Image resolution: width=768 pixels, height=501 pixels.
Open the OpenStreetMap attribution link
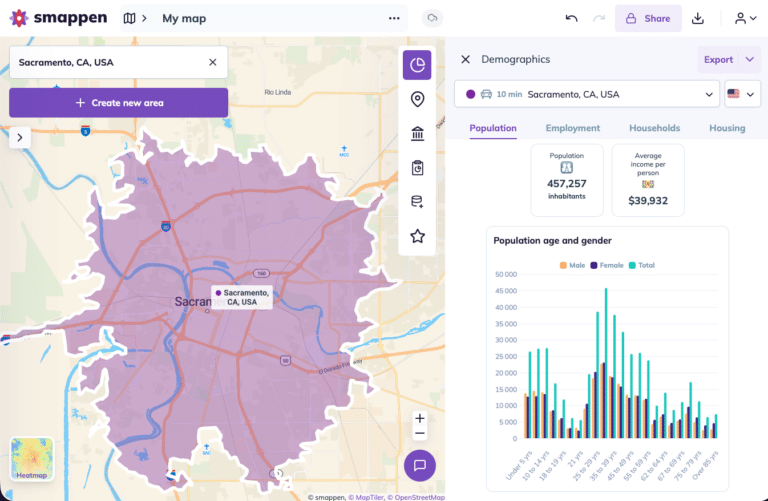[x=416, y=497]
